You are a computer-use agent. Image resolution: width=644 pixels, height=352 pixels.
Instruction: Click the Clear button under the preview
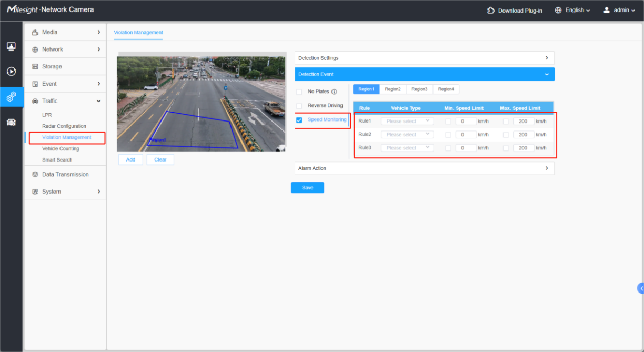pos(160,159)
